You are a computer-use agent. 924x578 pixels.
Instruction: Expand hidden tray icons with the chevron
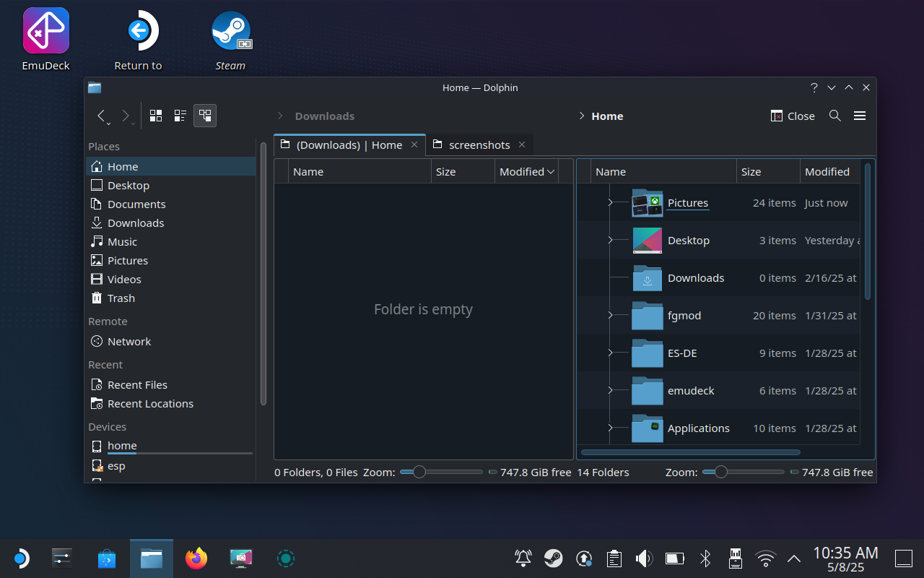click(x=792, y=558)
